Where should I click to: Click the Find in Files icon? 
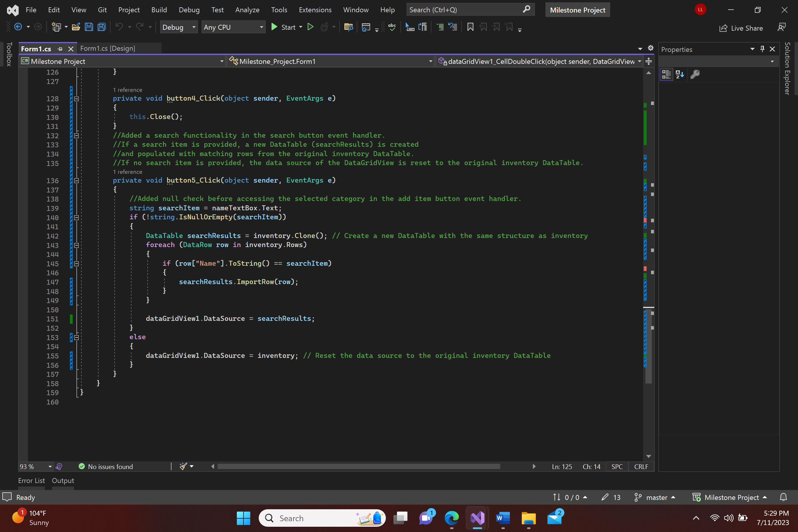pos(349,27)
